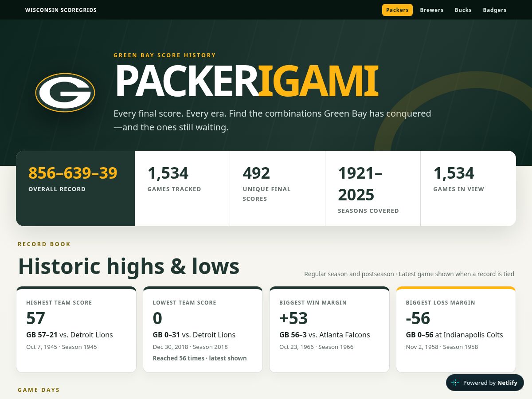Open the Powered by Netlify badge
The image size is (532, 399).
coord(485,383)
